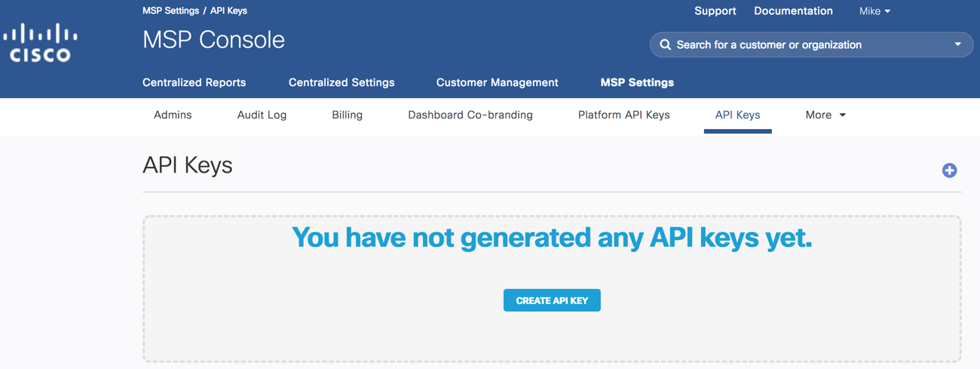Open the Support link
Screen dimensions: 980x369
pyautogui.click(x=715, y=11)
